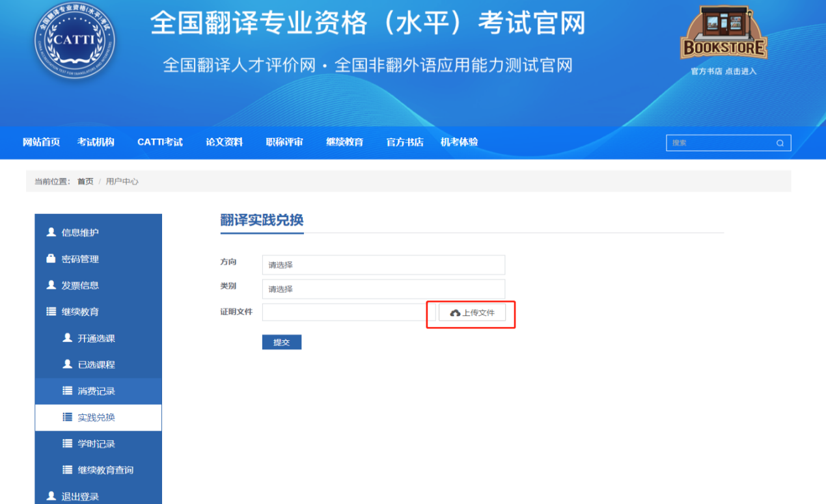Click list icon beside 消费记录

pos(67,391)
